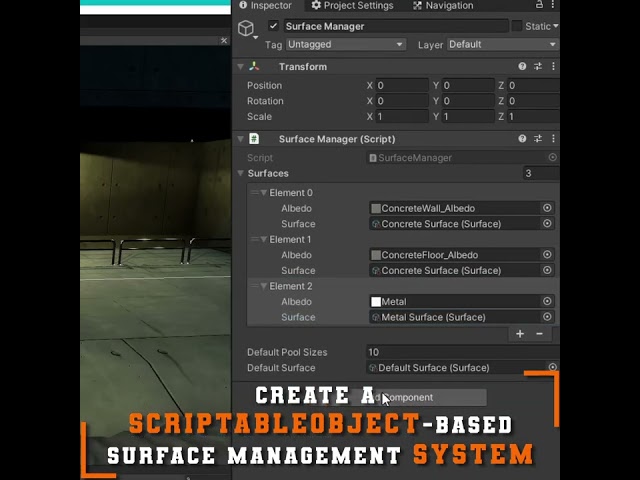Image resolution: width=640 pixels, height=480 pixels.
Task: Collapse the Transform component foldout
Action: pos(241,67)
